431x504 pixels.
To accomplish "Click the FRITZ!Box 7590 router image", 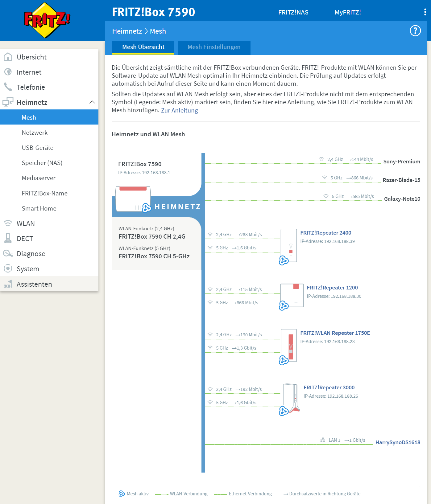I will coord(133,199).
